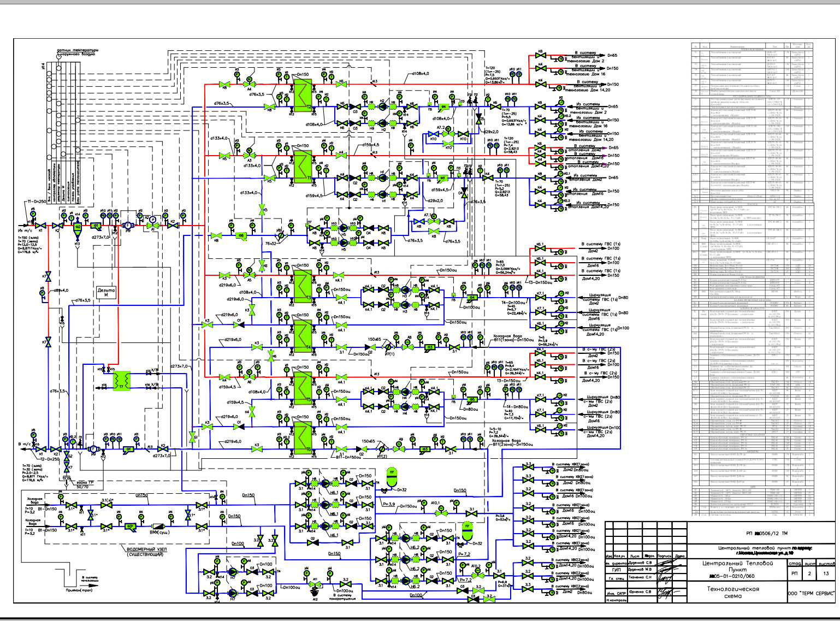Click the Дельта М box
This screenshot has height=621, width=840.
coord(106,292)
